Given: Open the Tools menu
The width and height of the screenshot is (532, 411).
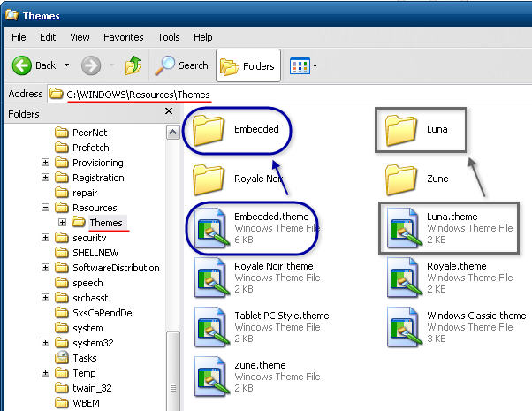Looking at the screenshot, I should point(169,37).
